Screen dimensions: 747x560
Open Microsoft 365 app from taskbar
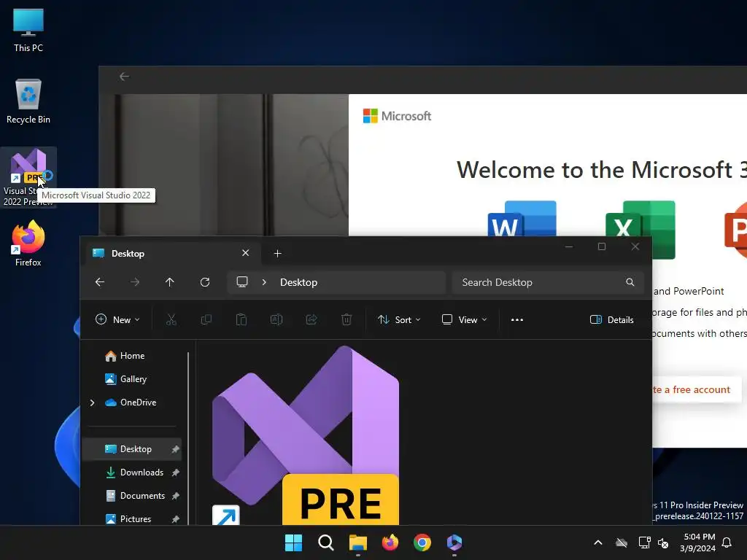[x=454, y=542]
